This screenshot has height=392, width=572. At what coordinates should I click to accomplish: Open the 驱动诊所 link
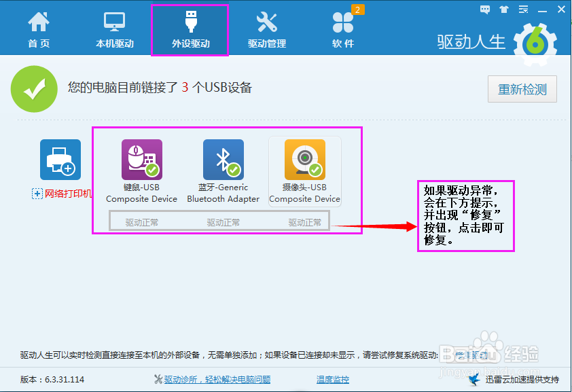point(217,380)
